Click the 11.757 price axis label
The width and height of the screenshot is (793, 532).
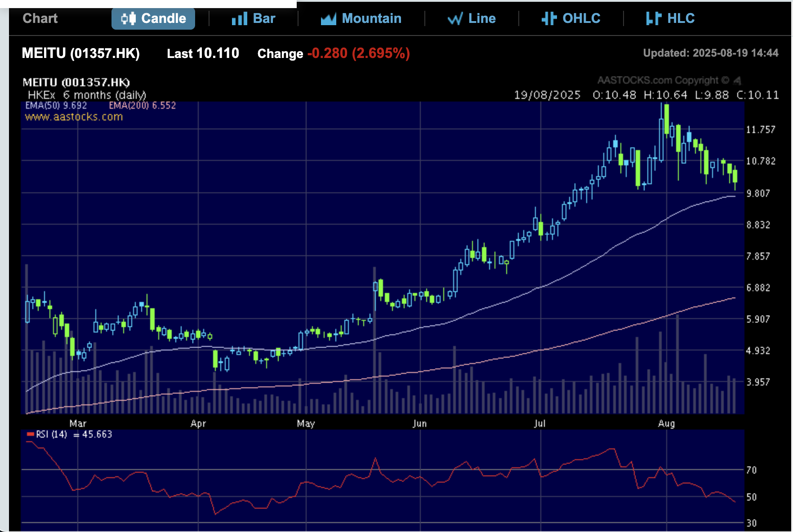coord(761,130)
